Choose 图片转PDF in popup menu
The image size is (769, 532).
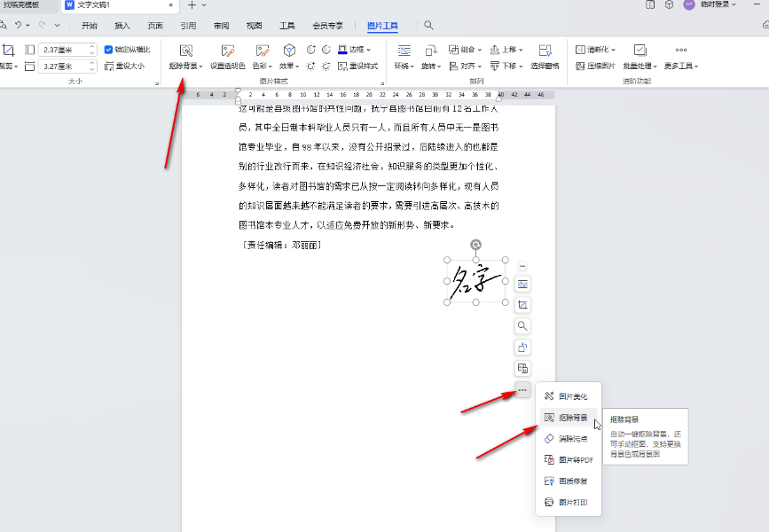[569, 460]
